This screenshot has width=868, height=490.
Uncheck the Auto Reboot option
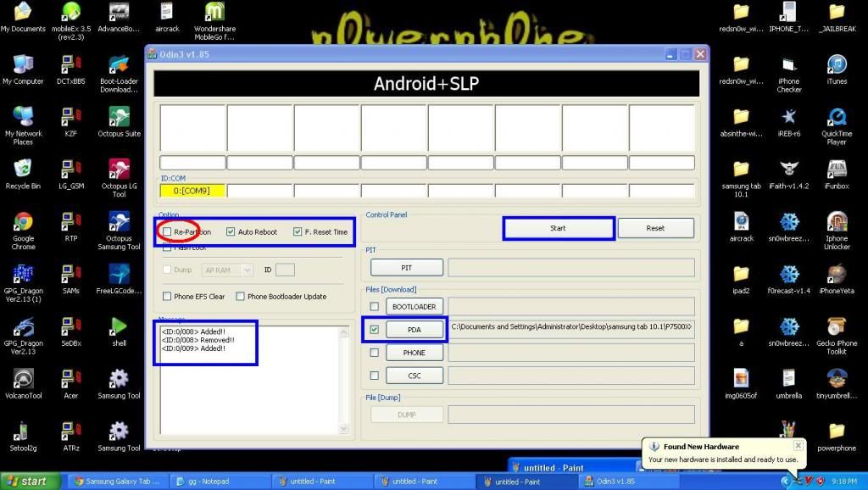(231, 231)
